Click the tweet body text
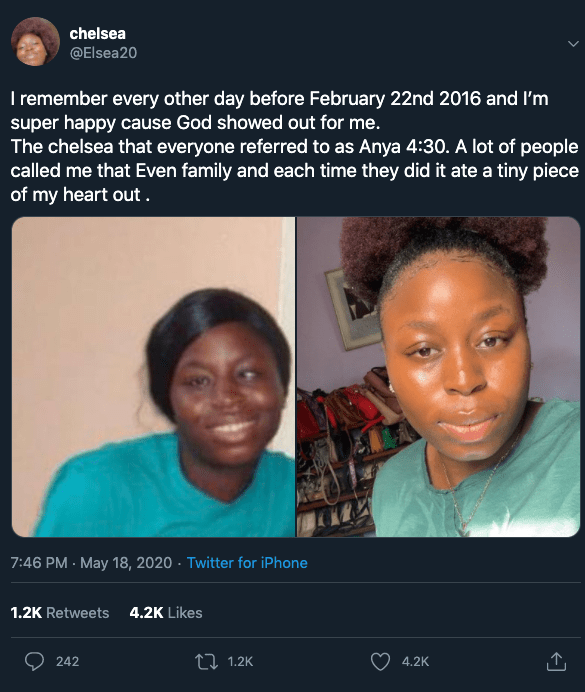 click(x=294, y=147)
